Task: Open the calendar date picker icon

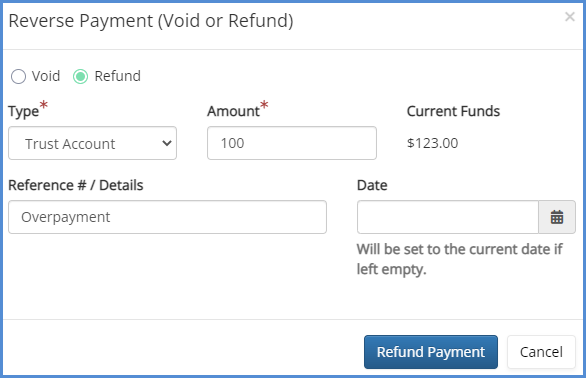Action: (x=557, y=217)
